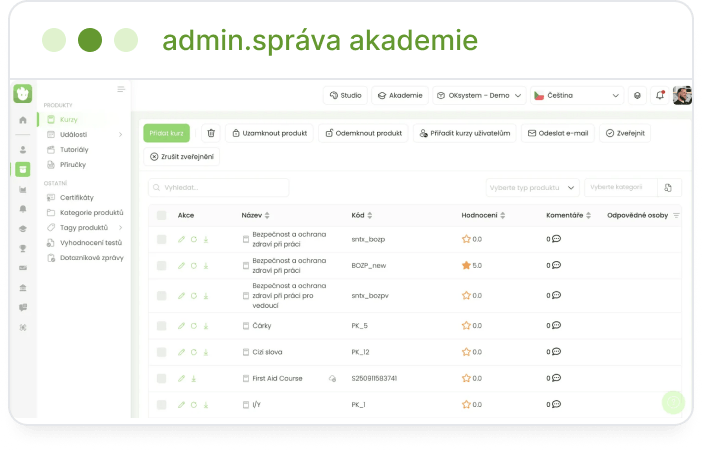Check the BOZP_new row checkbox

[x=162, y=266]
